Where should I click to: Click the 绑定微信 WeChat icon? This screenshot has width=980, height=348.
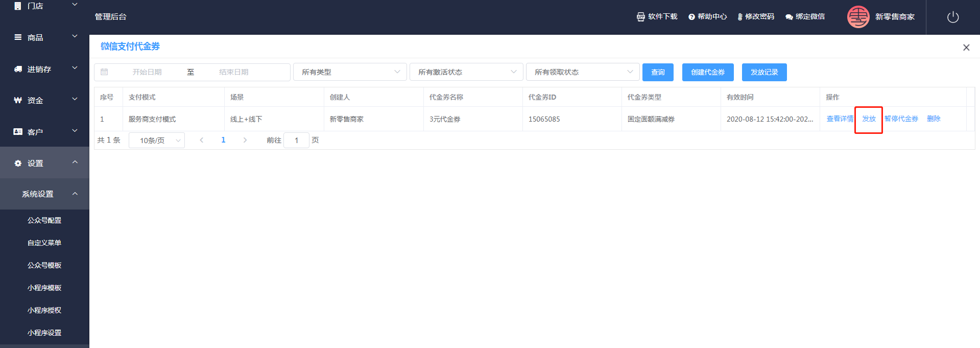pyautogui.click(x=789, y=17)
